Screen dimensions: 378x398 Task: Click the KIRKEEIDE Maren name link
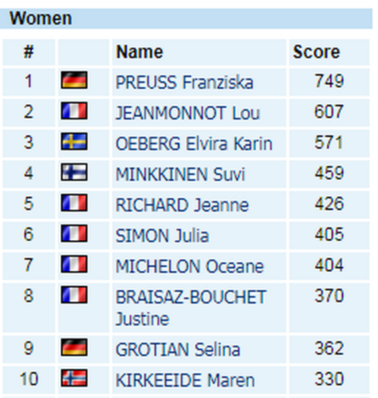coord(185,380)
